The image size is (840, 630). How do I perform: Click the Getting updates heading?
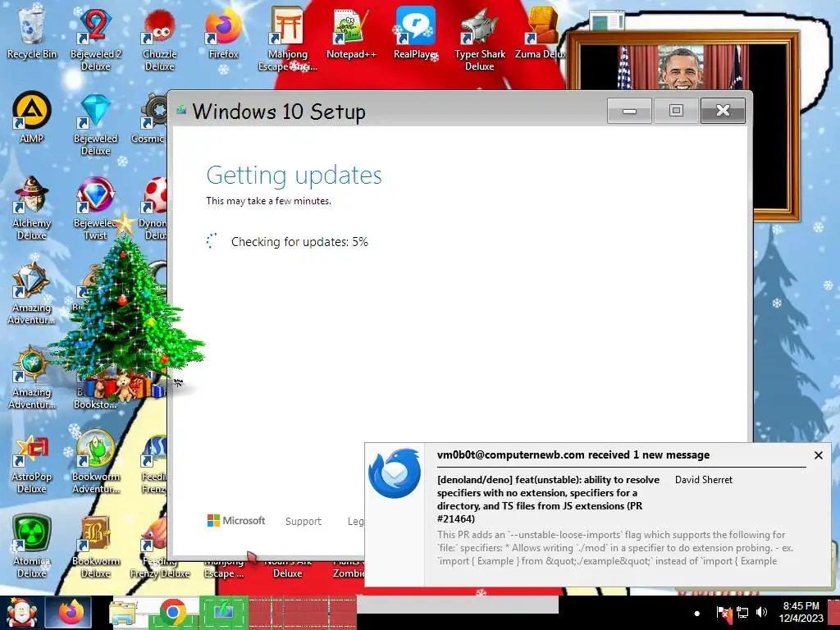pyautogui.click(x=294, y=175)
